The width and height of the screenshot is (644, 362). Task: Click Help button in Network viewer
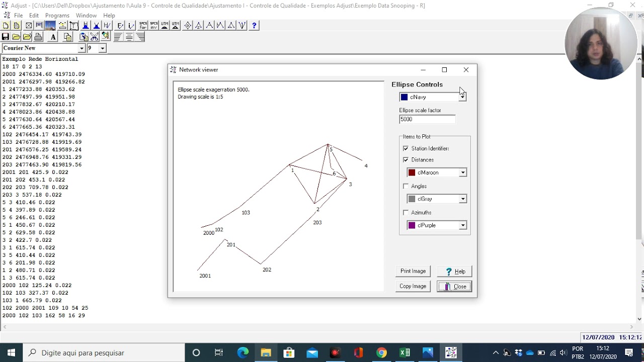tap(454, 271)
